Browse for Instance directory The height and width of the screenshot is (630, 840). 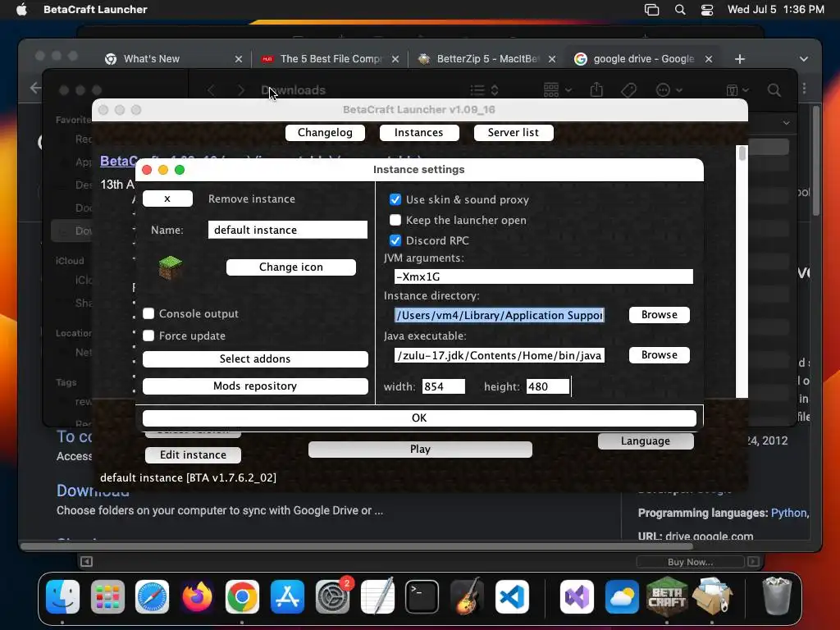pyautogui.click(x=659, y=315)
